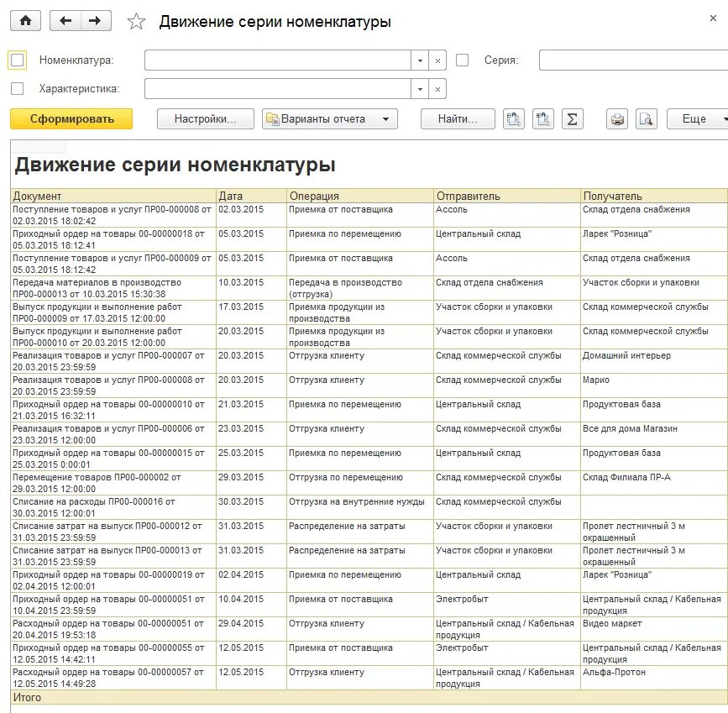Select the Отправитель column header
The image size is (728, 713).
[506, 196]
